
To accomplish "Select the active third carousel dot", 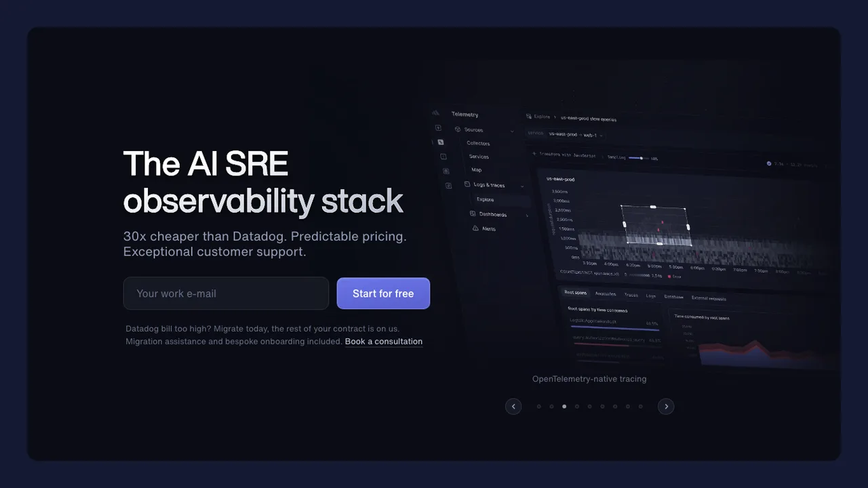I will click(x=564, y=407).
